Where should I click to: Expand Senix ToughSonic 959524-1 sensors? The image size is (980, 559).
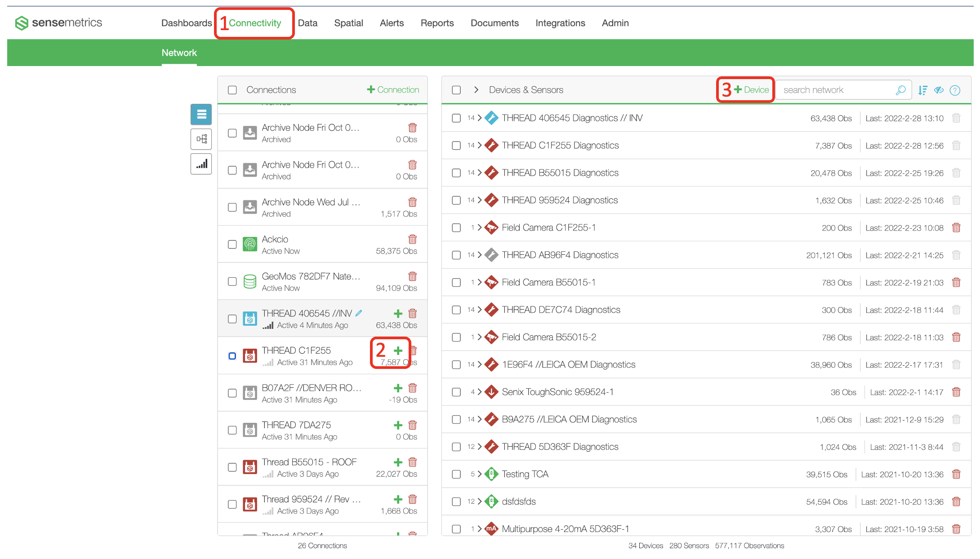click(x=480, y=392)
